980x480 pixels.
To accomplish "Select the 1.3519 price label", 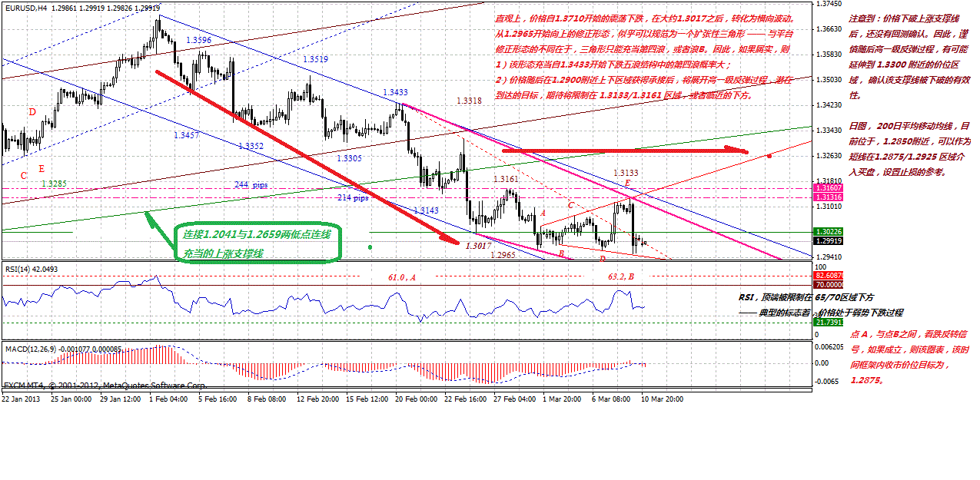I will [x=316, y=58].
